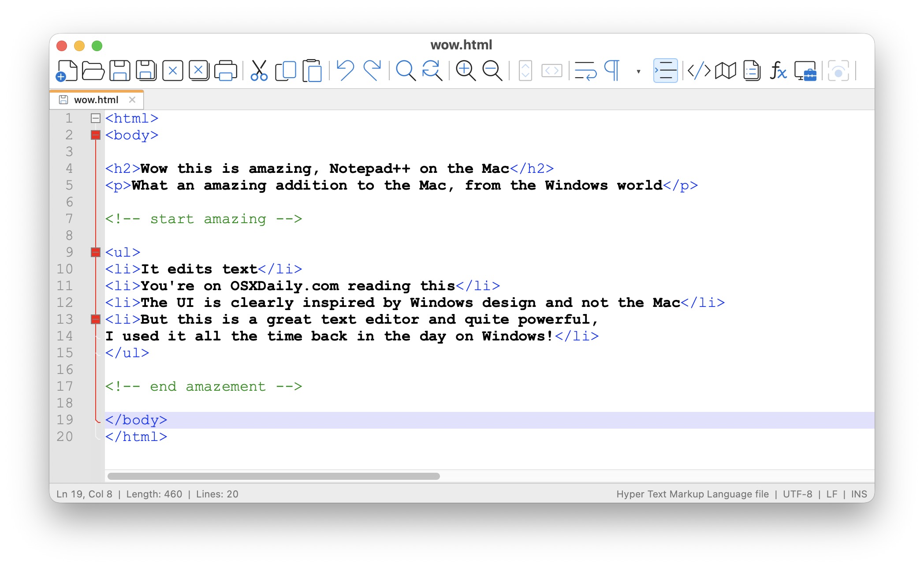Click the LF line ending indicator

[832, 494]
